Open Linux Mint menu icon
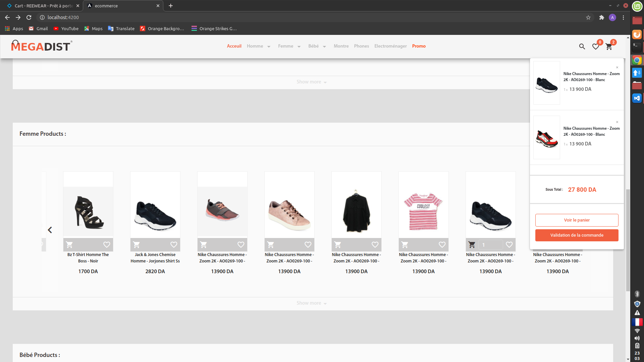The height and width of the screenshot is (362, 644). coord(637,6)
